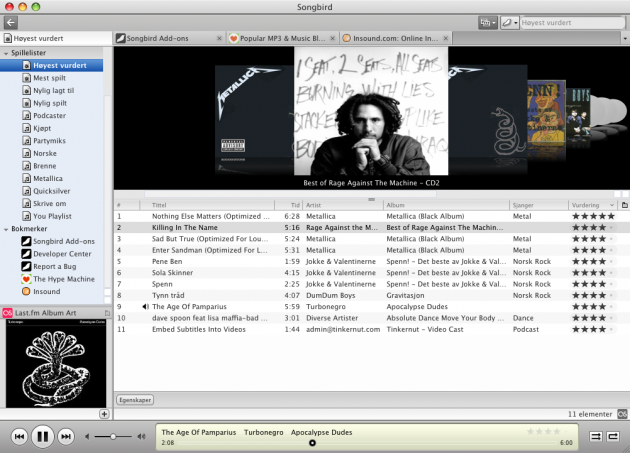The image size is (630, 453).
Task: Seek using playback progress knob
Action: [312, 443]
